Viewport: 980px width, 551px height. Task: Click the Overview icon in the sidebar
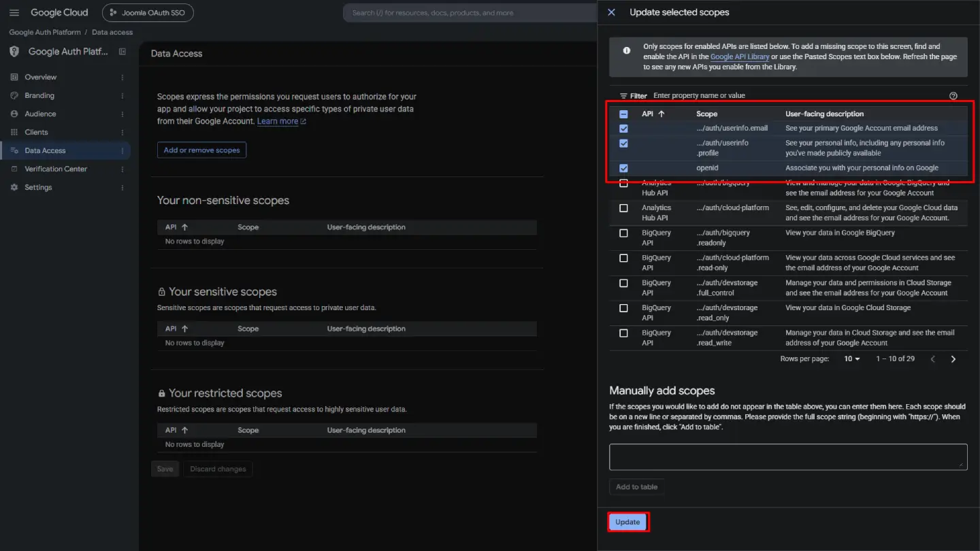(x=14, y=77)
